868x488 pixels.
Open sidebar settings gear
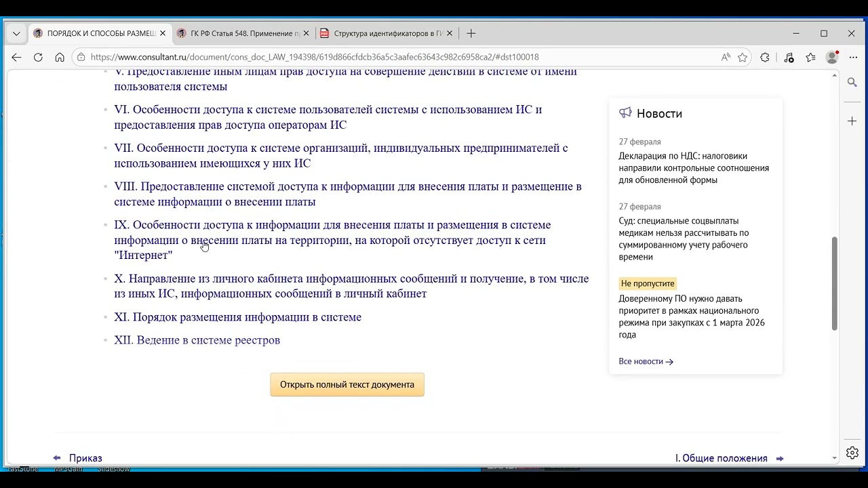(852, 452)
